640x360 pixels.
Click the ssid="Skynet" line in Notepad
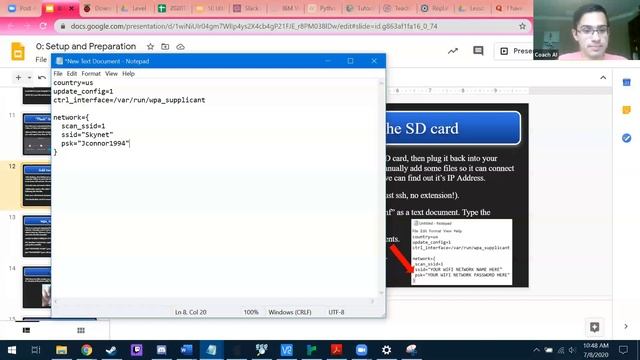tap(87, 135)
